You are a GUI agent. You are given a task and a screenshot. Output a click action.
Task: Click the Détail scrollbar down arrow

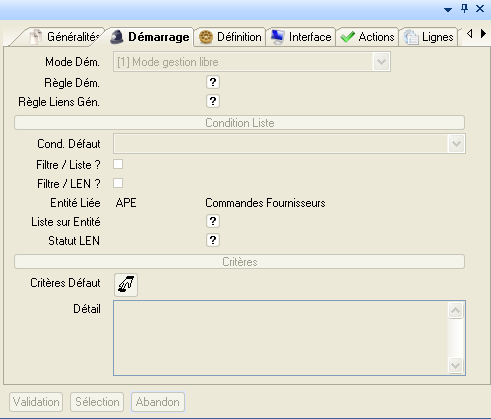coord(455,366)
